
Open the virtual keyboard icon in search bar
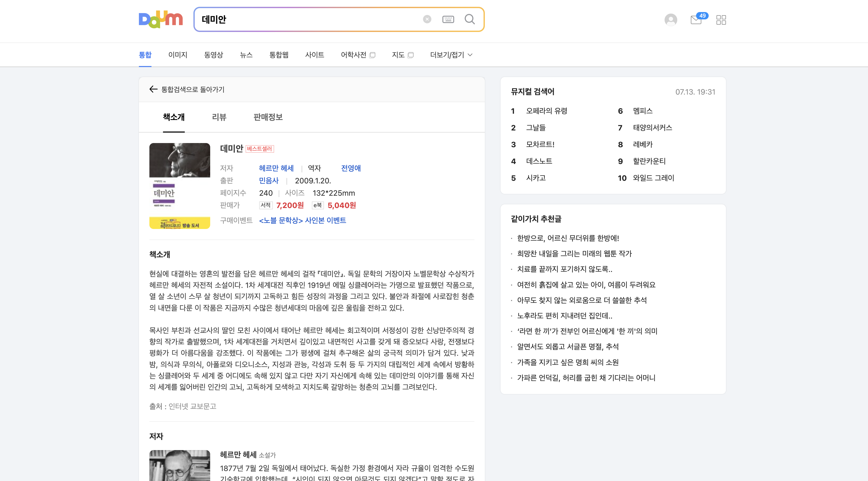[x=448, y=19]
